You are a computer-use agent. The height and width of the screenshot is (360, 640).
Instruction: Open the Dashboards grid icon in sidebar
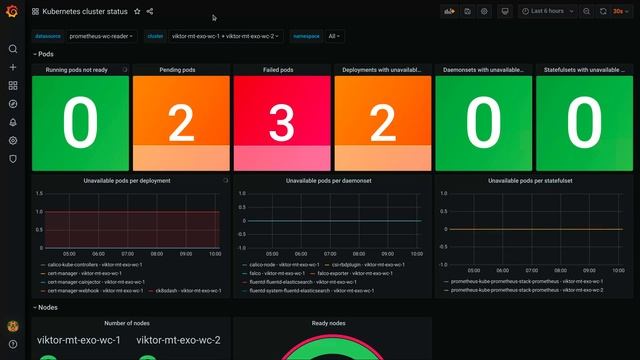coord(13,85)
